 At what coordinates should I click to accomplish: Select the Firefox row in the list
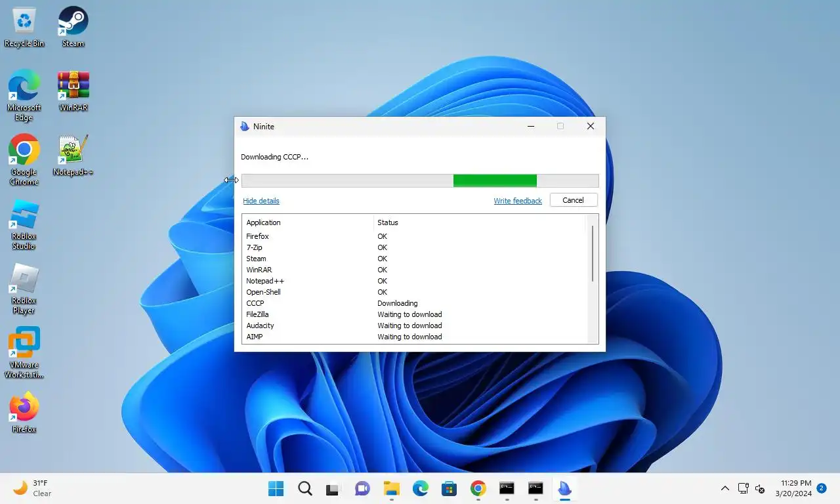pos(414,236)
